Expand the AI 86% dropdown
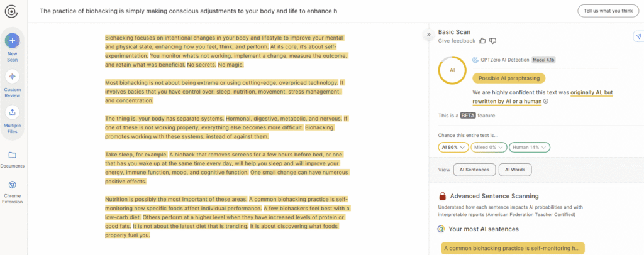Screen dimensions: 644x255 (x=453, y=147)
